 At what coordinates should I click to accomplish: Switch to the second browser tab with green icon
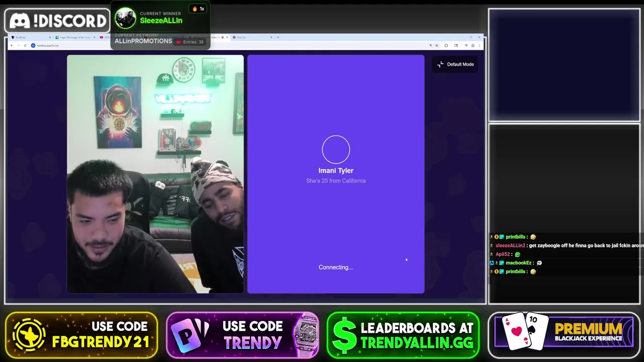(x=75, y=37)
